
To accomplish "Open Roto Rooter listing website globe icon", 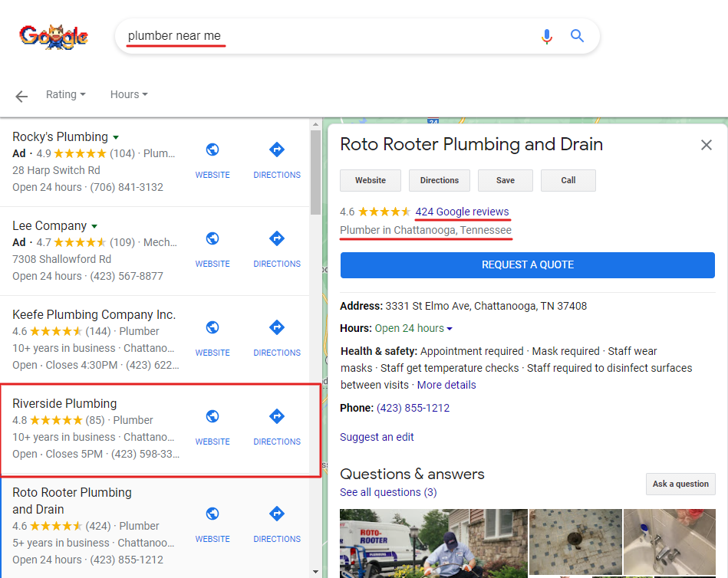I will [212, 514].
